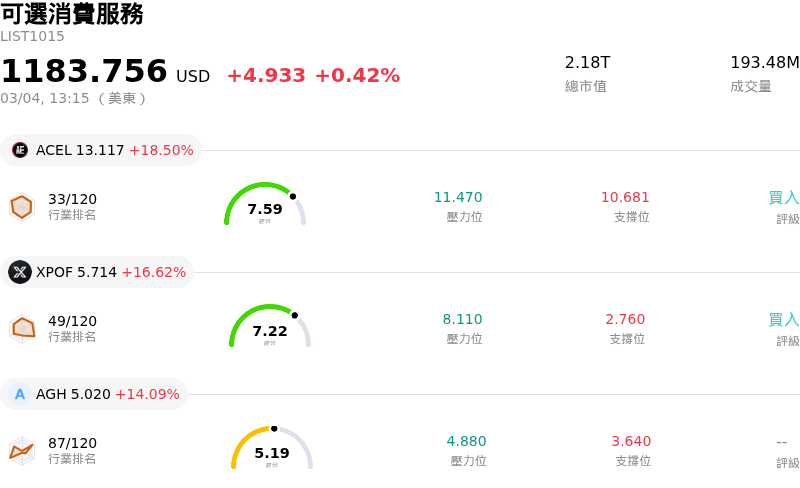800x488 pixels.
Task: Click the 2.18T total market cap
Action: (587, 63)
